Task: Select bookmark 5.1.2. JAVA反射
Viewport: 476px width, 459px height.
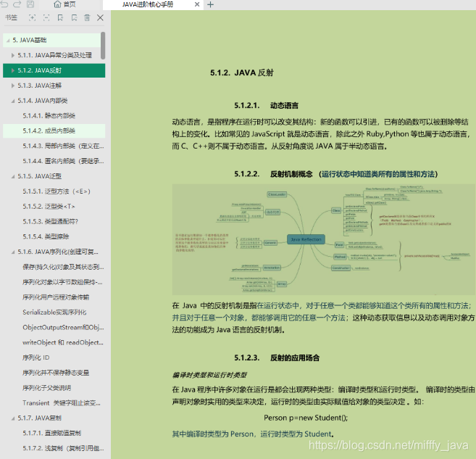Action: [54, 70]
